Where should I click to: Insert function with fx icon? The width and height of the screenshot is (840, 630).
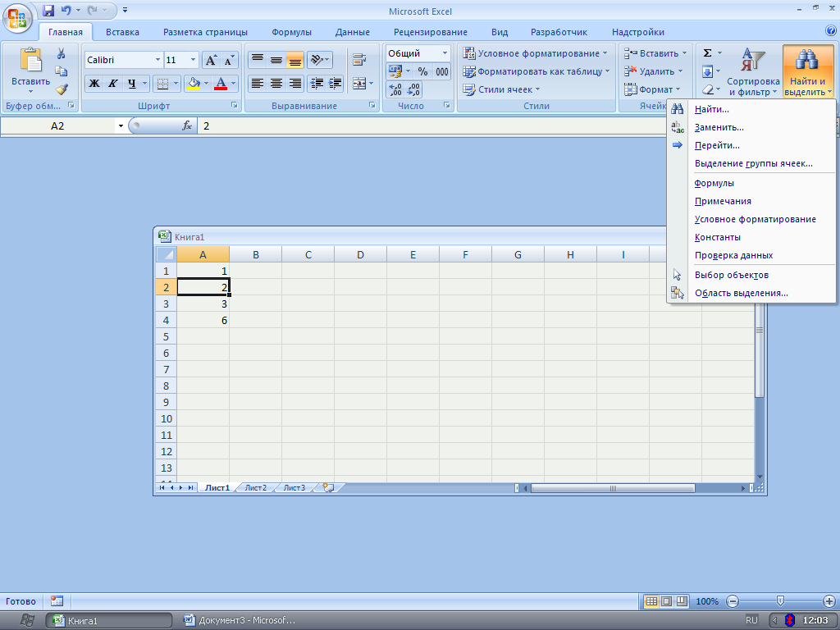tap(187, 126)
